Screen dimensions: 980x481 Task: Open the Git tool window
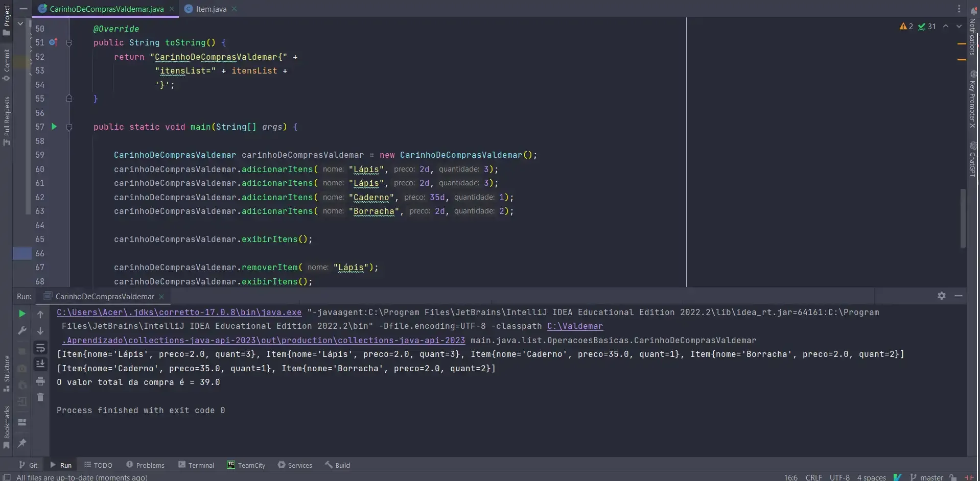point(28,465)
